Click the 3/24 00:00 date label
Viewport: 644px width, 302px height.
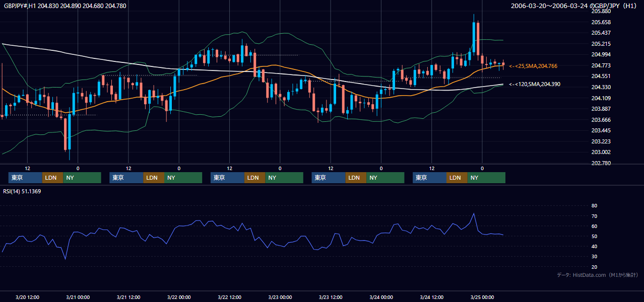[x=381, y=297]
